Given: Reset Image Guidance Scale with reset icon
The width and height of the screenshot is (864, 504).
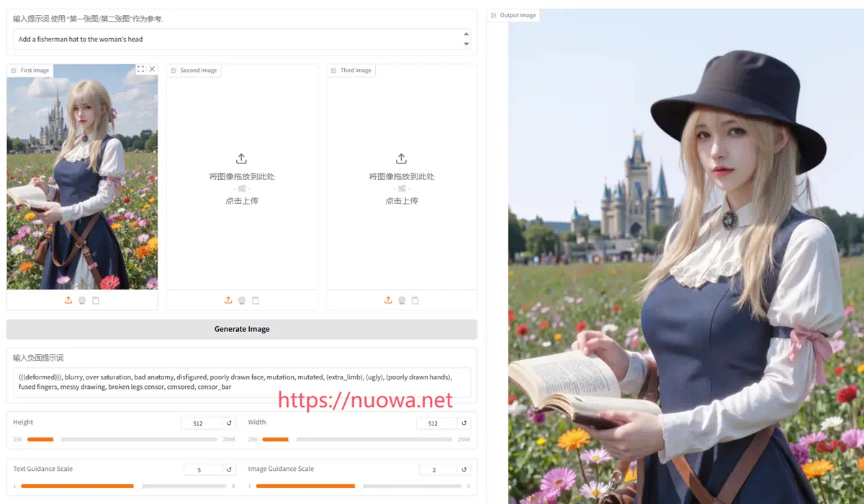Looking at the screenshot, I should tap(464, 469).
